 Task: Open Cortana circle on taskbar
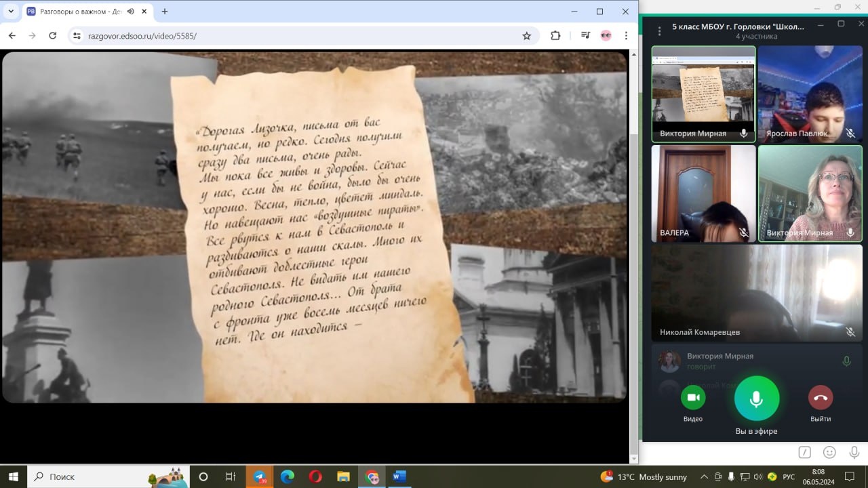203,476
